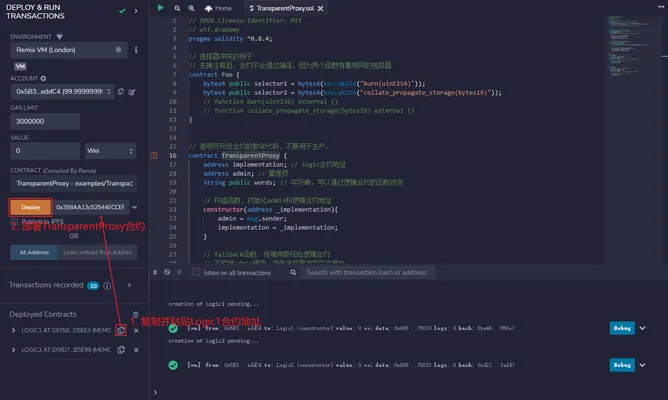Image resolution: width=668 pixels, height=400 pixels.
Task: Expand the Deploy constructor parameters chevron
Action: [134, 207]
